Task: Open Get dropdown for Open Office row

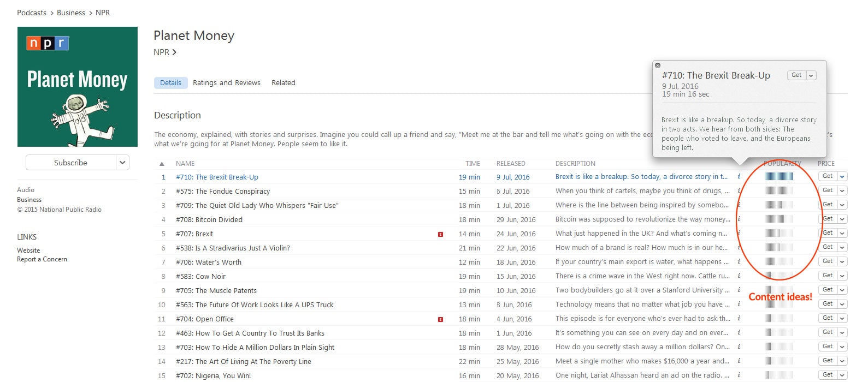Action: (842, 318)
